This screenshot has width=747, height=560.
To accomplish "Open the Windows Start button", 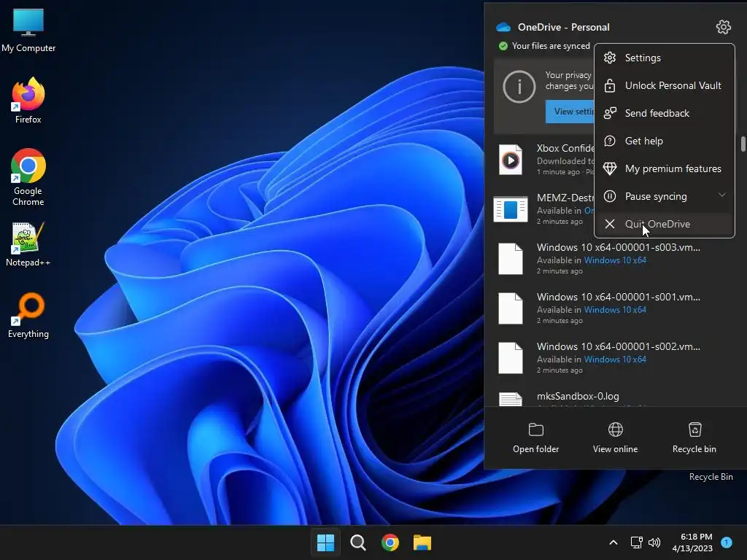I will (x=326, y=542).
